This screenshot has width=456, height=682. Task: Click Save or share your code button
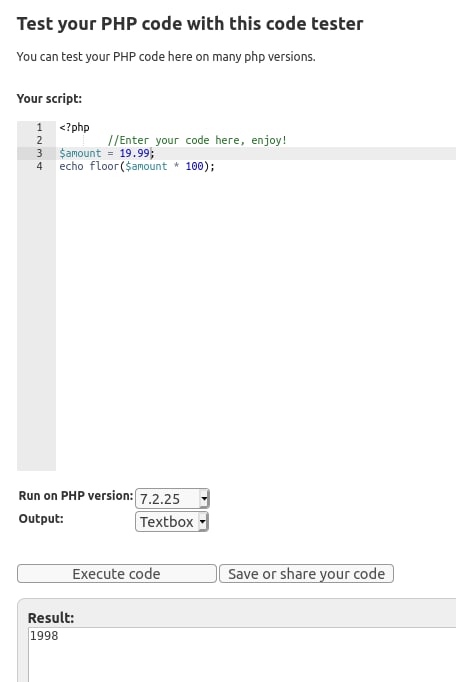[x=306, y=574]
